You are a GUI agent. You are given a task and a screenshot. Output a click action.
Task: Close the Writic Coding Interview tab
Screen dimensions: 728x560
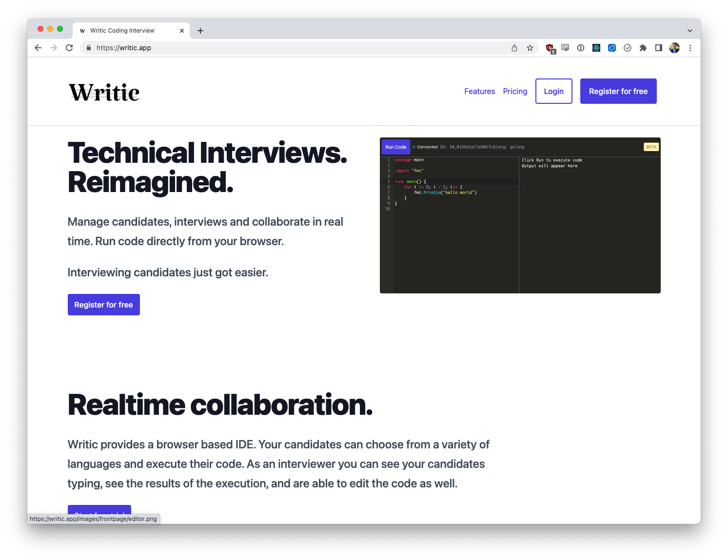pyautogui.click(x=182, y=31)
